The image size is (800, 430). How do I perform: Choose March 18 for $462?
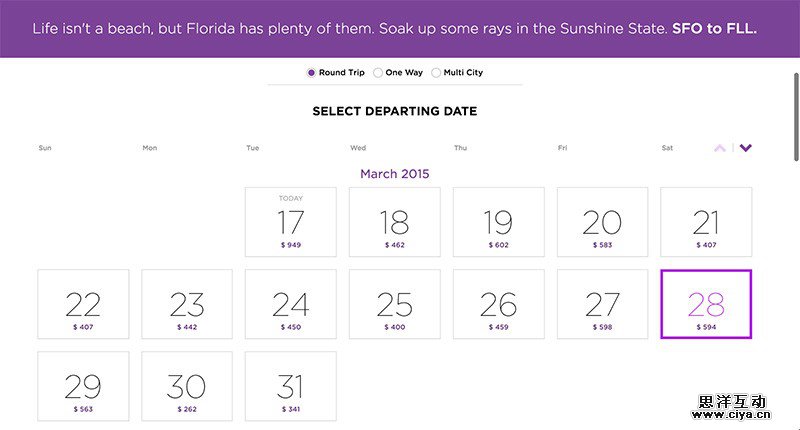pos(394,222)
